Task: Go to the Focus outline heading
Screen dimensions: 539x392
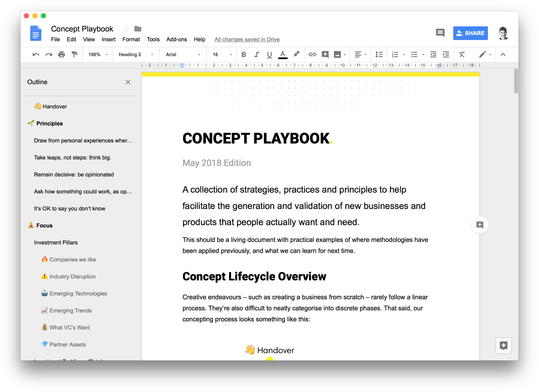Action: click(x=40, y=225)
